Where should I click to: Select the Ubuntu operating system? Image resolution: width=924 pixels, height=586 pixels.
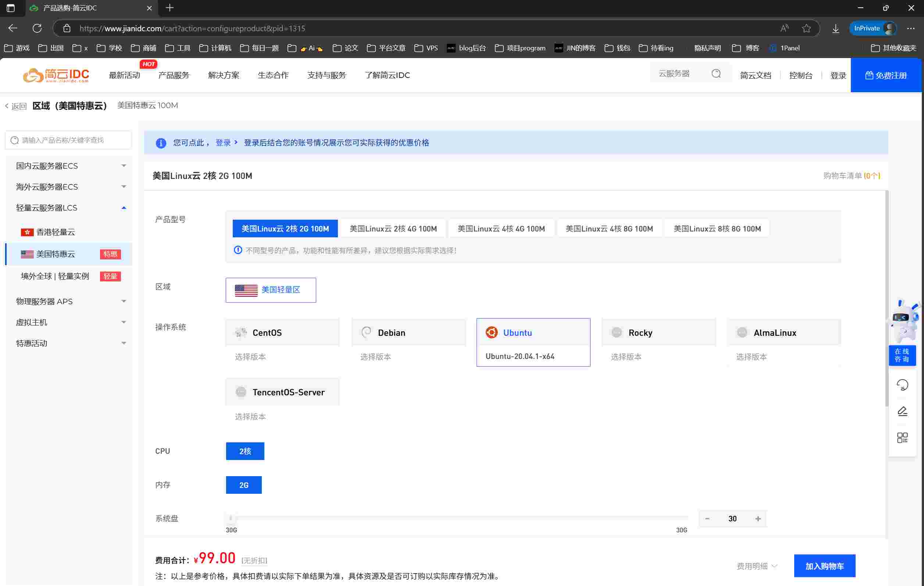point(533,332)
